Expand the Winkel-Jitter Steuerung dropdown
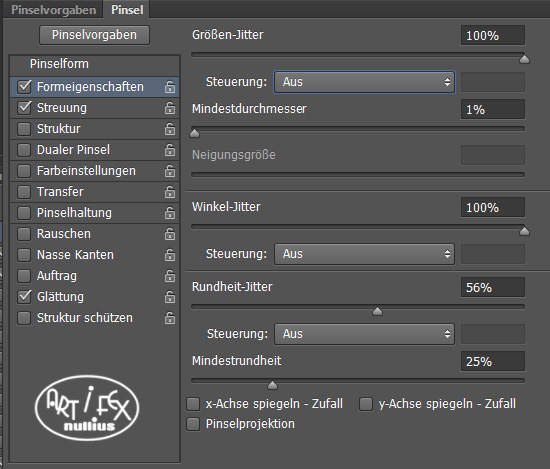The width and height of the screenshot is (550, 469). tap(364, 254)
